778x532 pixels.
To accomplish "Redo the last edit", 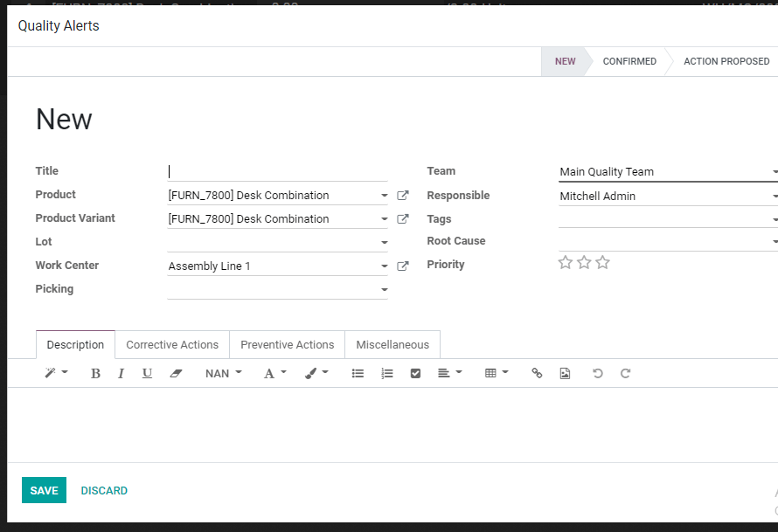I will tap(625, 373).
